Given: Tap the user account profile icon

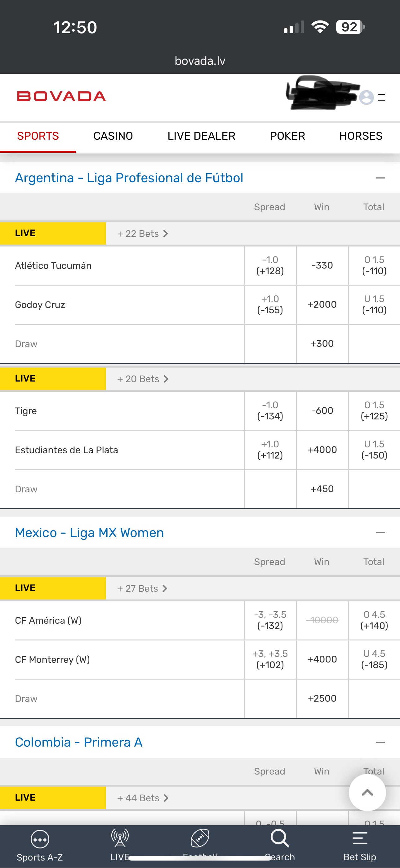Looking at the screenshot, I should tap(366, 97).
